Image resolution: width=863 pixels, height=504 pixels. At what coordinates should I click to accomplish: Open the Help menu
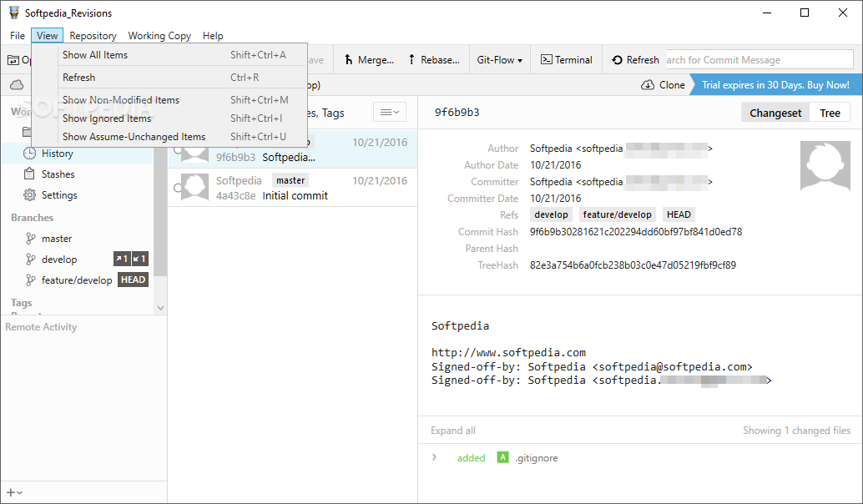[213, 36]
